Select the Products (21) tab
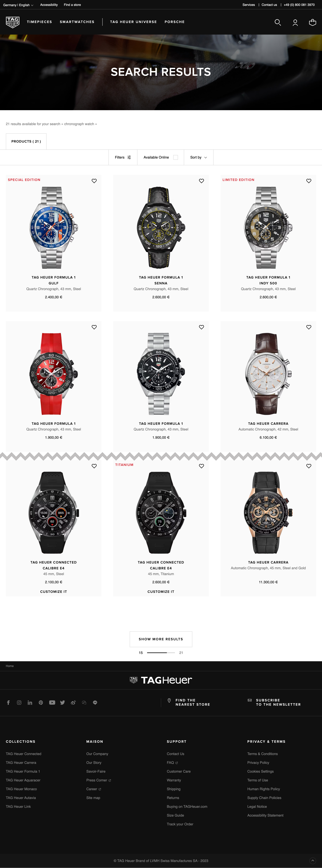 (26, 142)
